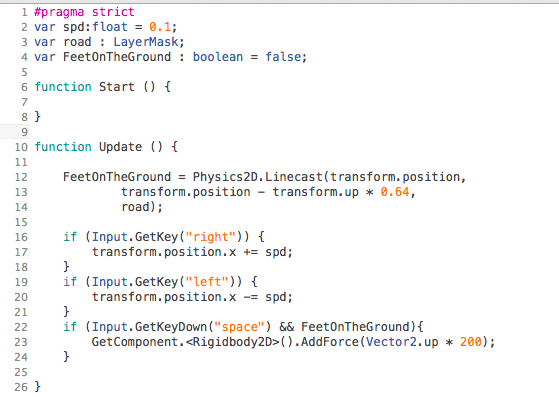The height and width of the screenshot is (409, 559).
Task: Click line number 9 in gutter
Action: pyautogui.click(x=24, y=132)
